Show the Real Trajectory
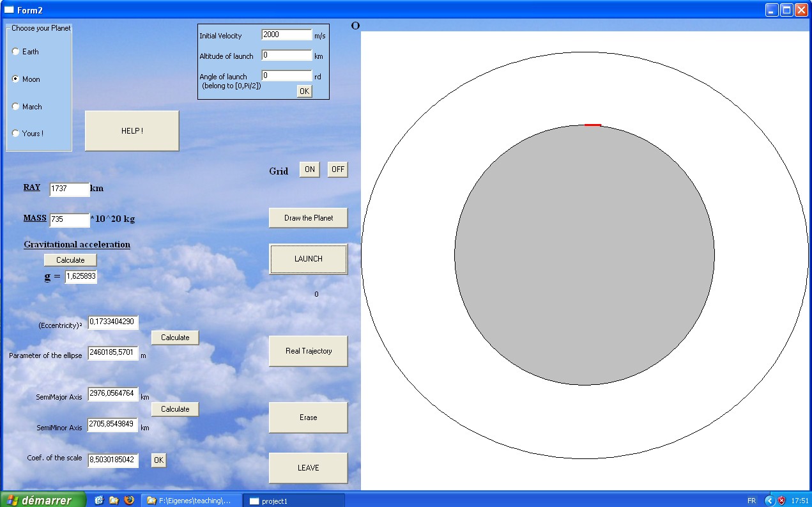Viewport: 812px width, 507px height. click(309, 351)
